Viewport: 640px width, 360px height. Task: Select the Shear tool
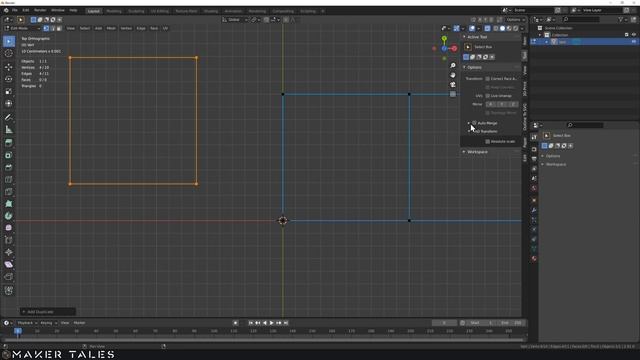pos(9,264)
